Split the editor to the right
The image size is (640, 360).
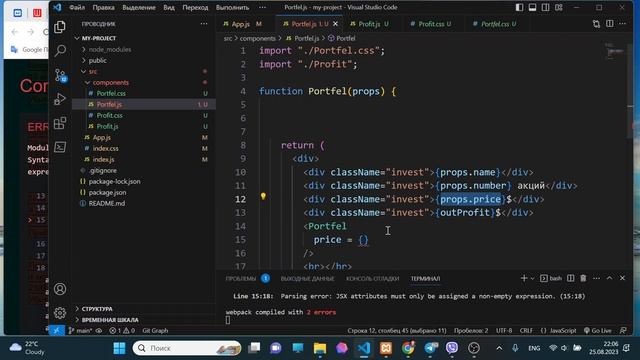[609, 24]
